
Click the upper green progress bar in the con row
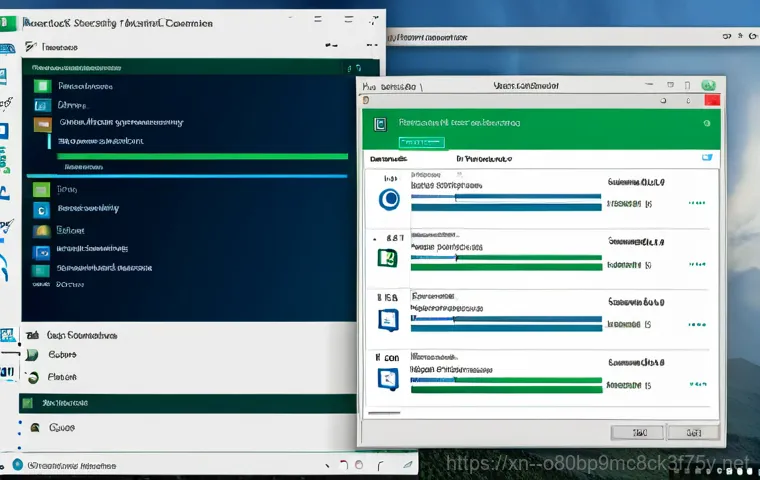pyautogui.click(x=506, y=380)
